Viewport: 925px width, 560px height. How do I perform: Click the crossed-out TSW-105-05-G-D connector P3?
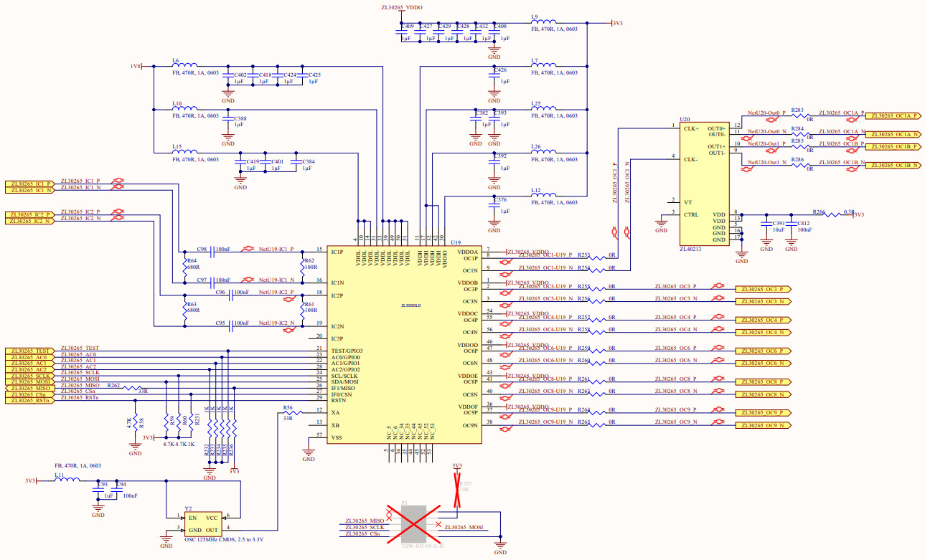click(415, 523)
